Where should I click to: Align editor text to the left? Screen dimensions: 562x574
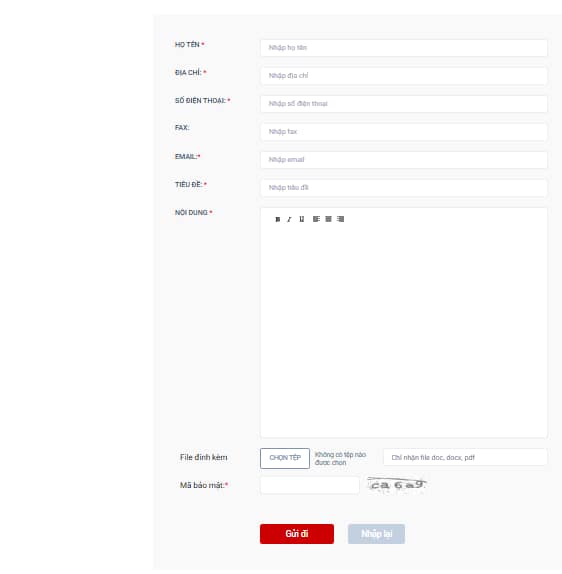point(316,219)
